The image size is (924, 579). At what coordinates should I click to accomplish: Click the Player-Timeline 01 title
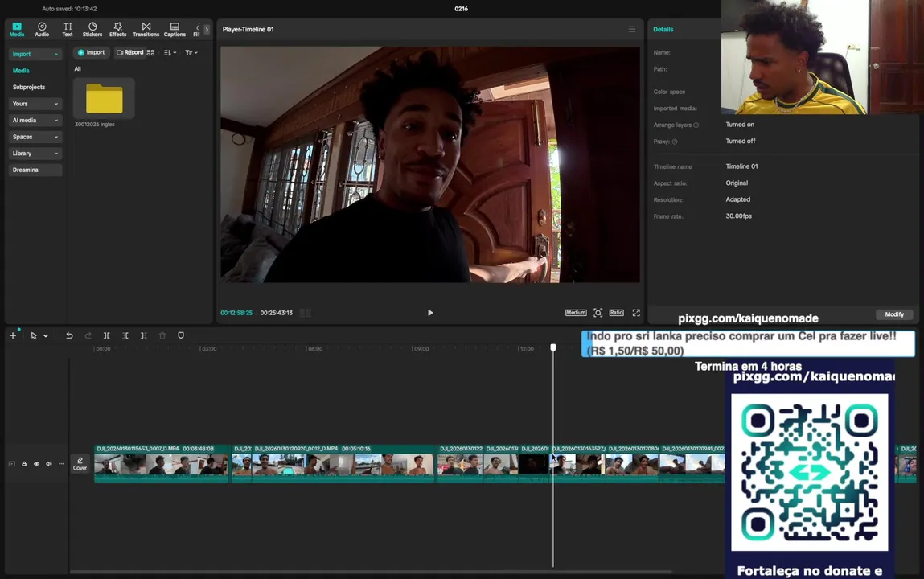[248, 30]
